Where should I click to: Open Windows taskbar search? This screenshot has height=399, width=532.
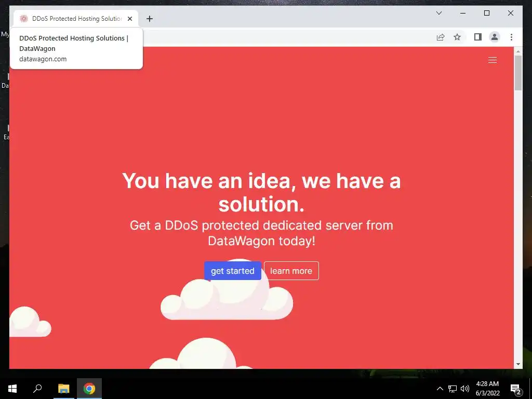pyautogui.click(x=37, y=389)
